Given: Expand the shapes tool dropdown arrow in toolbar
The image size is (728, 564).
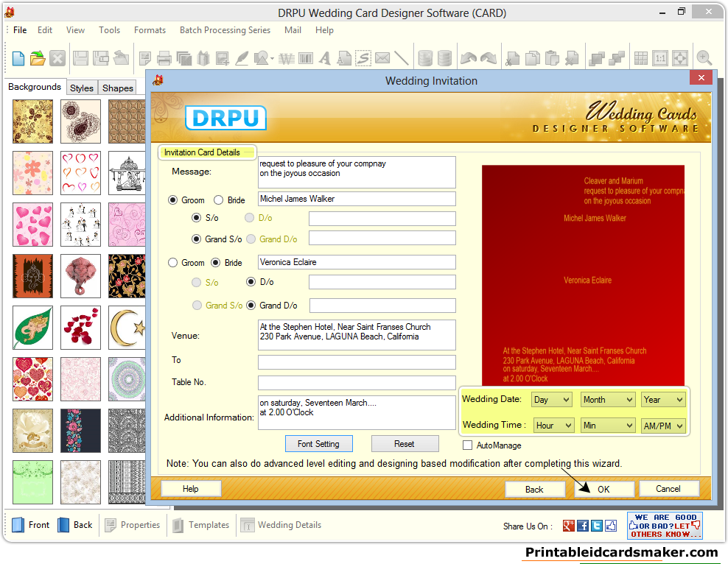Looking at the screenshot, I should point(272,59).
